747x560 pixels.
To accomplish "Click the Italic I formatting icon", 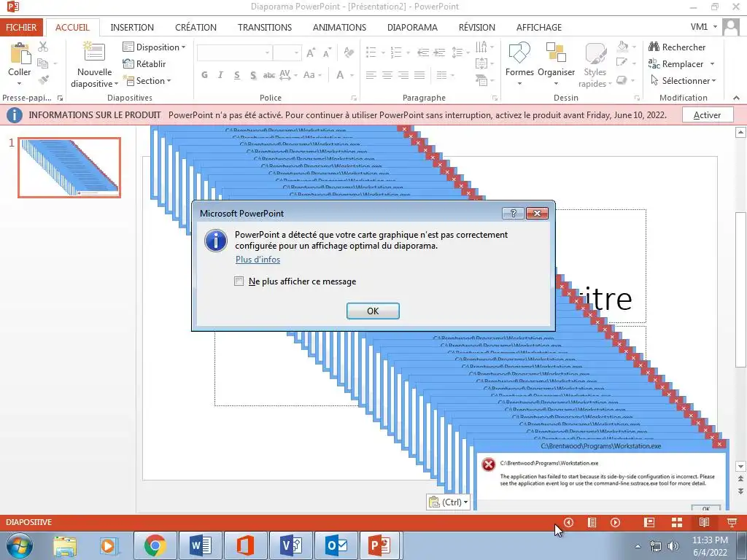I will (x=220, y=75).
